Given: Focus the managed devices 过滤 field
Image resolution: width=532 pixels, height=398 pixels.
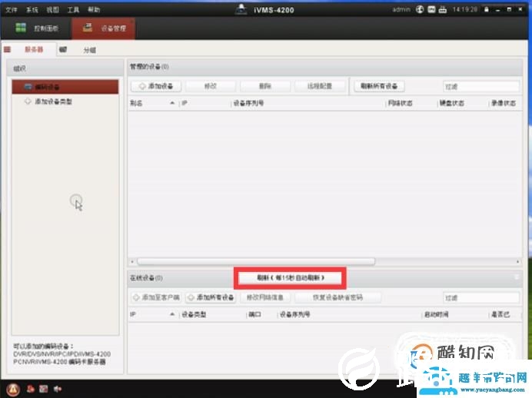Looking at the screenshot, I should (481, 87).
